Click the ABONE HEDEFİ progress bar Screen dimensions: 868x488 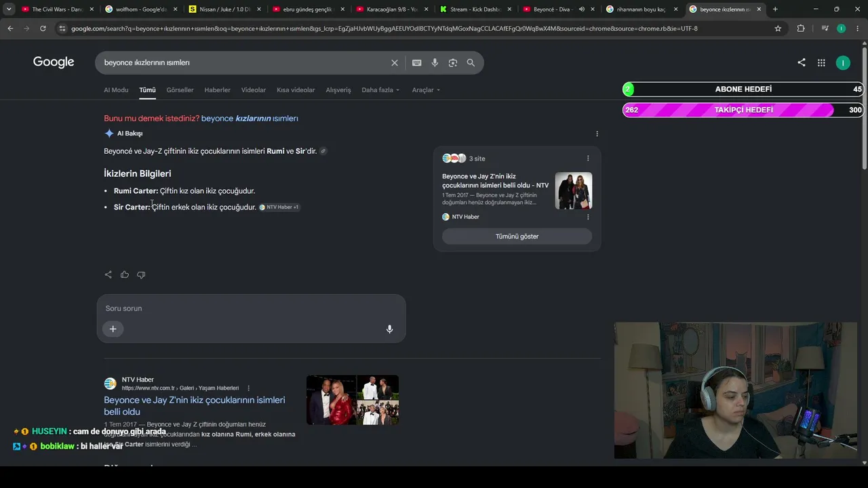point(743,89)
